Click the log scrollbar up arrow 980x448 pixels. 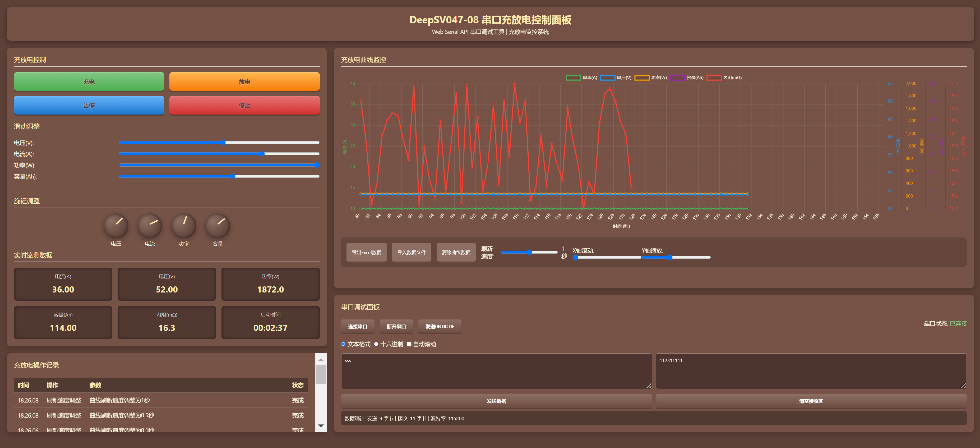coord(321,359)
